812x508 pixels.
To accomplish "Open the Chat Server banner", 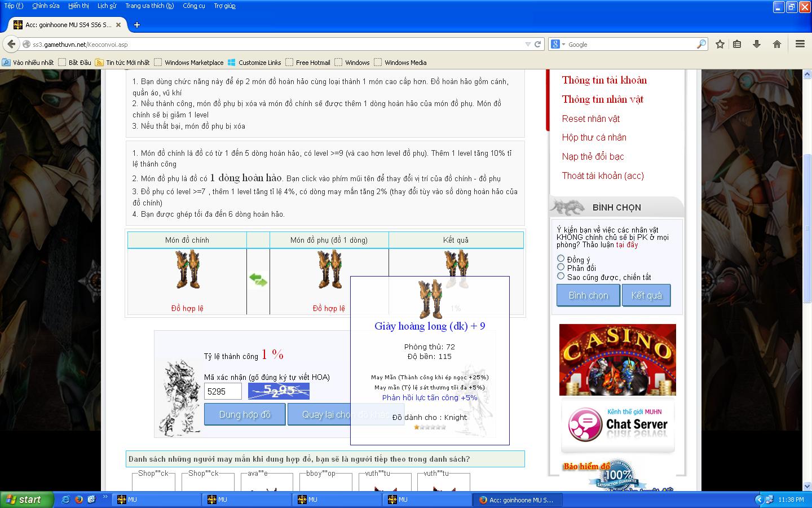I will 617,425.
